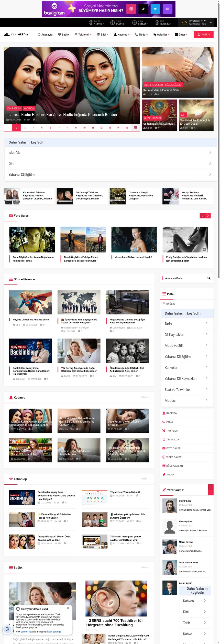The width and height of the screenshot is (220, 644).
Task: Expand weather dropdown arrow
Action: [x=211, y=22]
